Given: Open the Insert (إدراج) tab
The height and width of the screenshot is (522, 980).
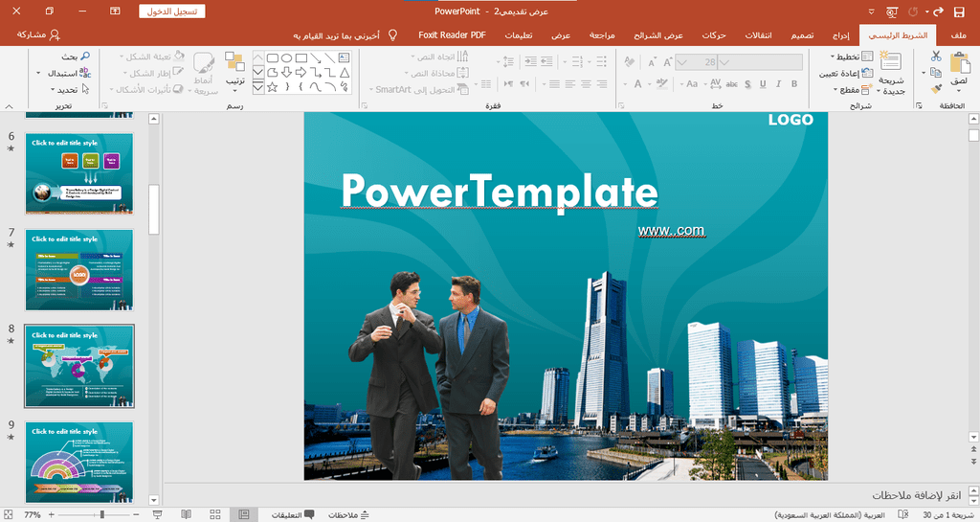Looking at the screenshot, I should (x=840, y=35).
